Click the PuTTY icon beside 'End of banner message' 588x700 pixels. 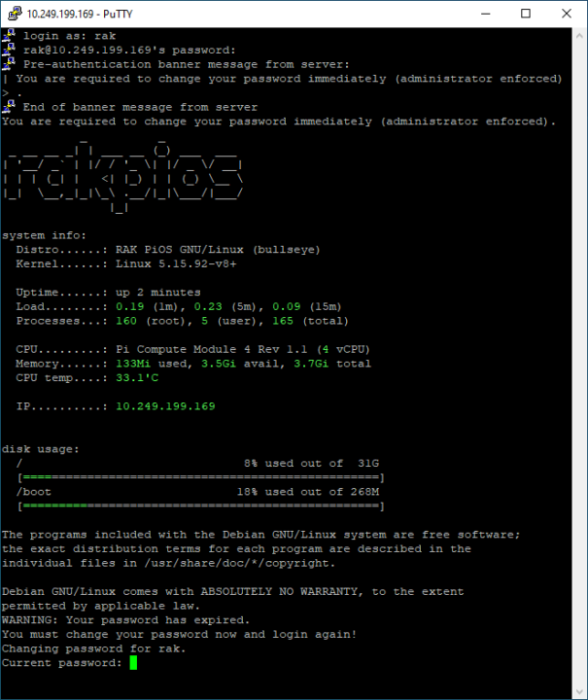(x=9, y=106)
